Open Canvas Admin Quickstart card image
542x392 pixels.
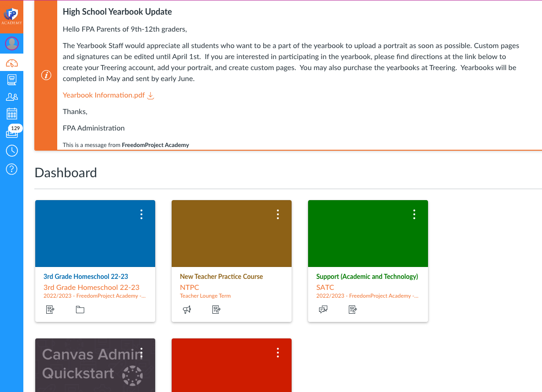pyautogui.click(x=95, y=365)
